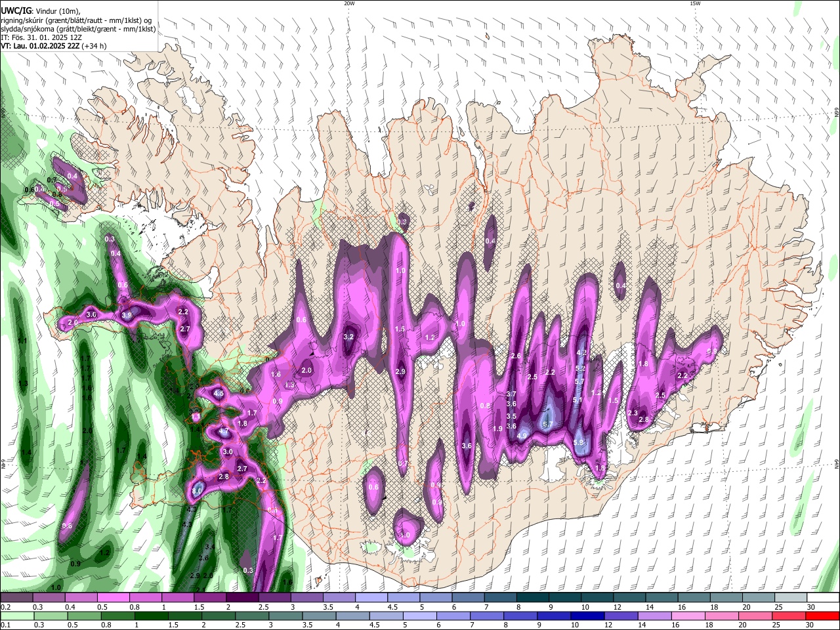
Task: Select the medium green 0.5–0.8 rain legend swatch
Action: tap(84, 616)
